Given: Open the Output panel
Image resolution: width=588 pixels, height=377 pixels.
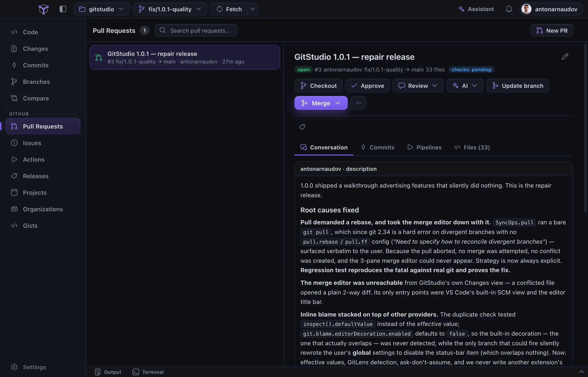Looking at the screenshot, I should [x=108, y=372].
